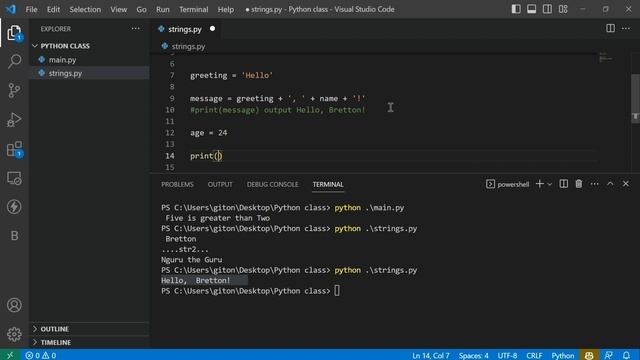The image size is (640, 360).
Task: Open the Source Control view
Action: click(14, 90)
